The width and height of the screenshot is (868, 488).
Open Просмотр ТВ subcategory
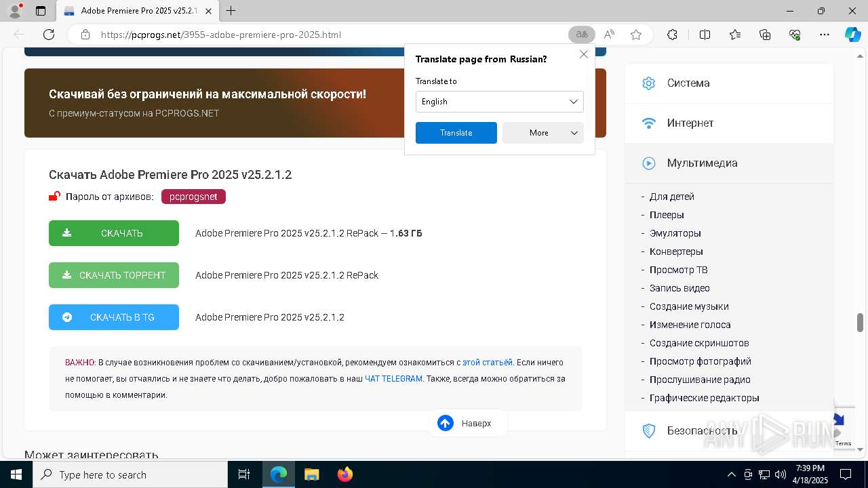pyautogui.click(x=679, y=270)
